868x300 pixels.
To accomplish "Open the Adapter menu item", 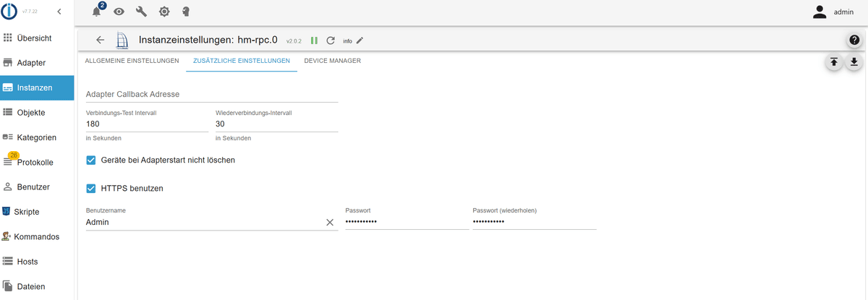I will (37, 63).
